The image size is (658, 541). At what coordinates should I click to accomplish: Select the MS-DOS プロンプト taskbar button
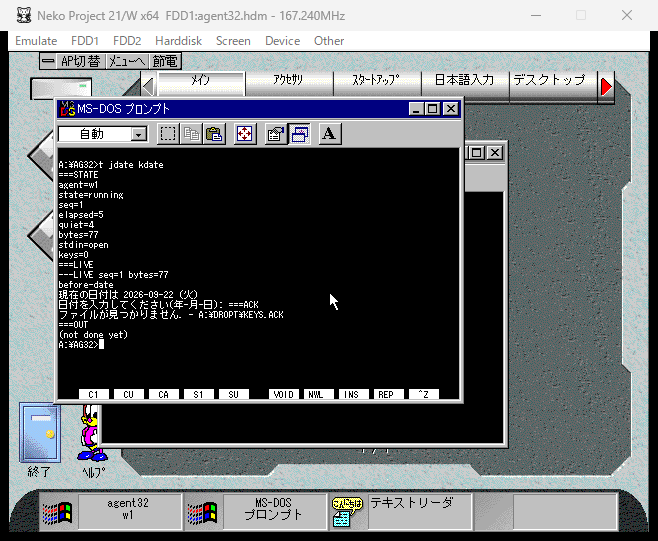tap(274, 512)
